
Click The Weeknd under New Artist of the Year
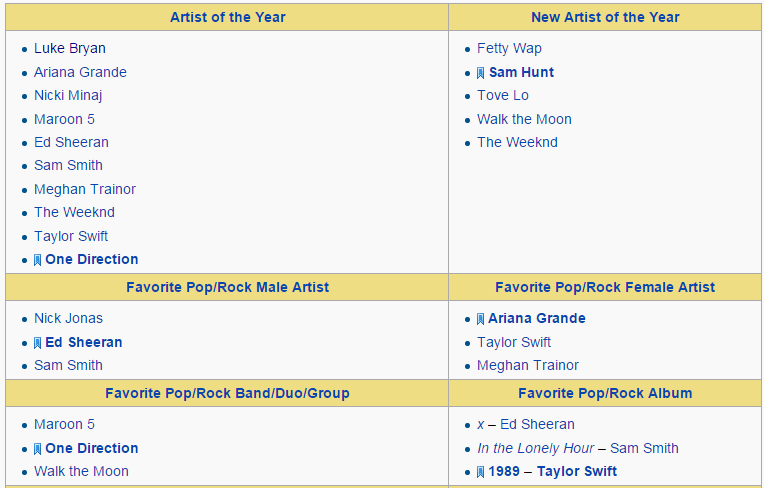coord(517,142)
